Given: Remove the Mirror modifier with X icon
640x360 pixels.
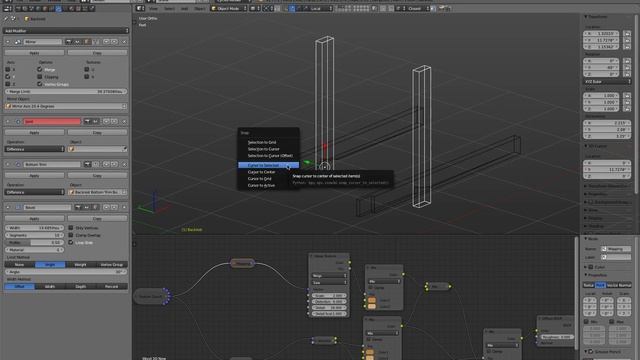Looking at the screenshot, I should (124, 42).
